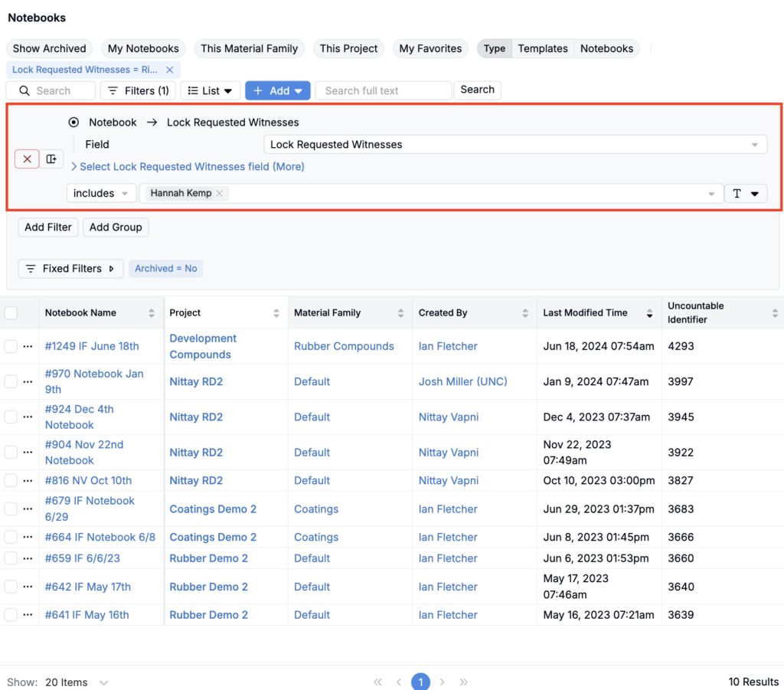Open row actions for #1249 IF June 18th

point(28,346)
